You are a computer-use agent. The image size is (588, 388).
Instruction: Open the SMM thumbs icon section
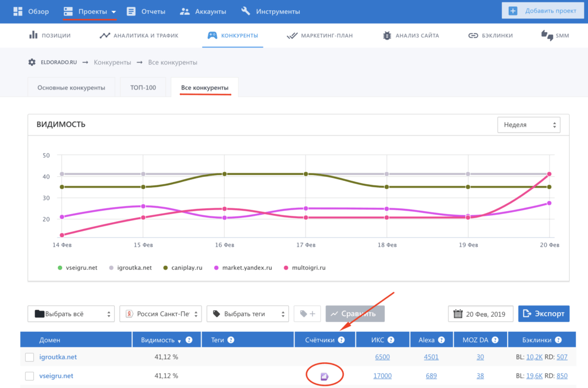pos(547,36)
